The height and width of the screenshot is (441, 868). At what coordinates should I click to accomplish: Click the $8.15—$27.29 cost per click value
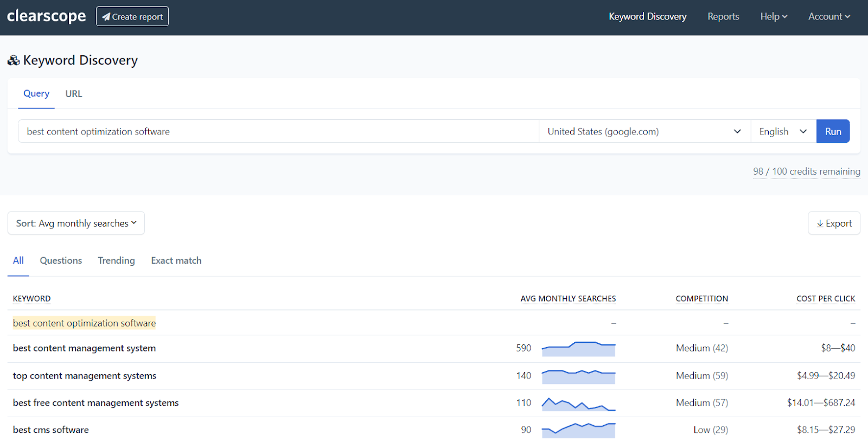(x=826, y=430)
